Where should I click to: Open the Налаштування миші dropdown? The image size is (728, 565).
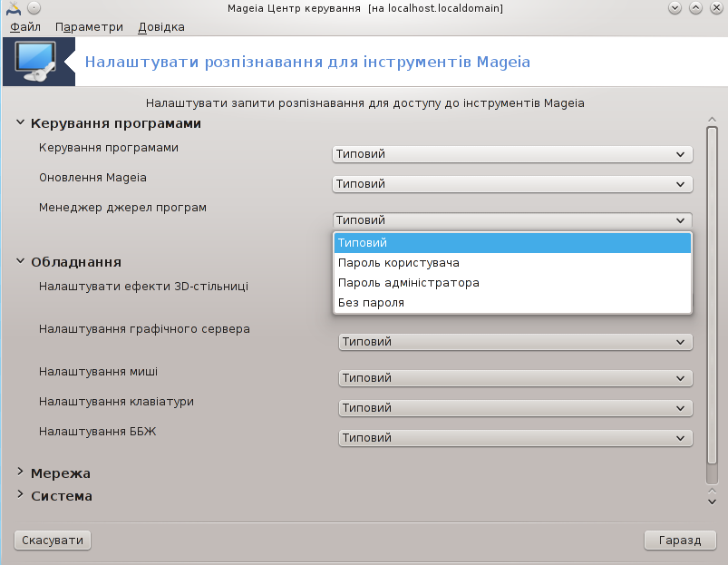515,378
